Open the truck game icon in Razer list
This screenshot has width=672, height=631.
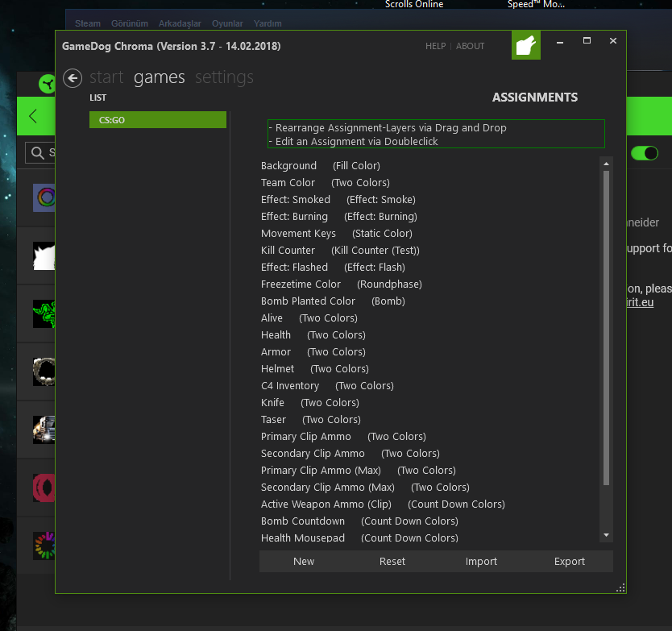click(44, 430)
